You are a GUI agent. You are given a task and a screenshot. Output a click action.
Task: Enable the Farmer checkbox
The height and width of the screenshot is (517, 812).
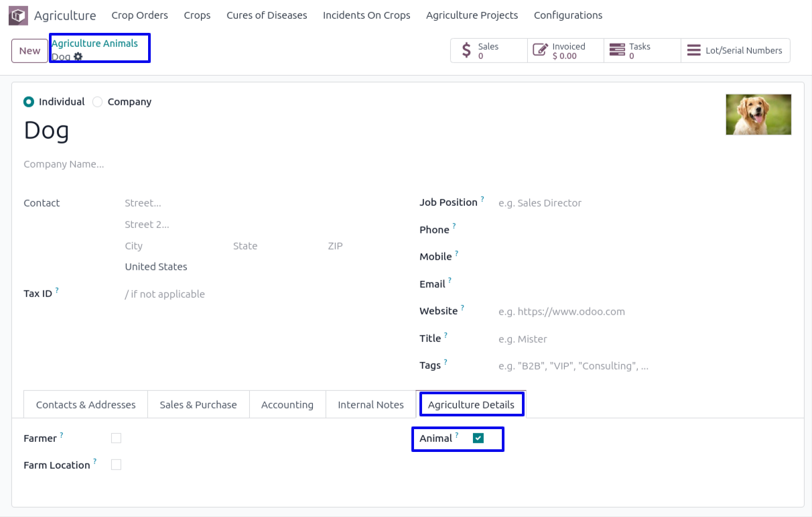(x=116, y=439)
